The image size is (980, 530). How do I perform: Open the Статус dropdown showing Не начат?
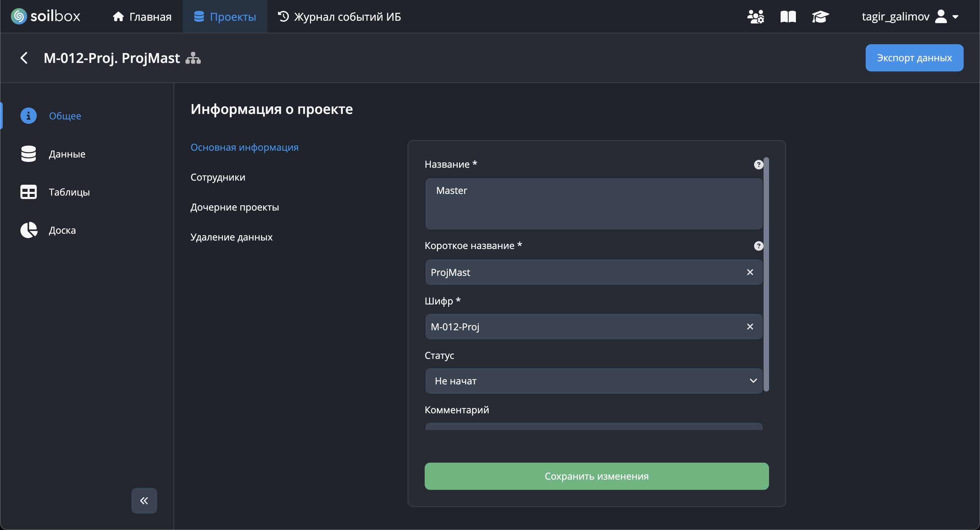click(x=593, y=381)
